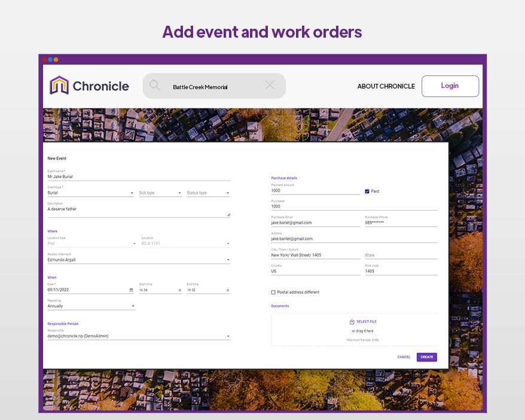Screen dimensions: 525x420
Task: Enable the Postal address different checkbox
Action: pos(272,292)
